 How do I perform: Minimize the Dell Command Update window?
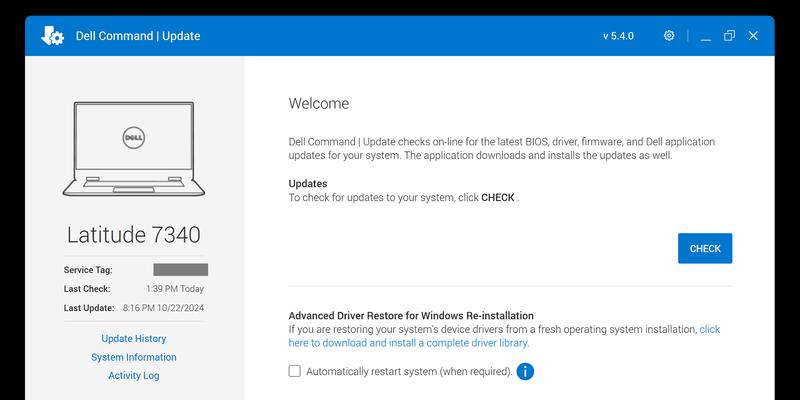click(x=705, y=36)
